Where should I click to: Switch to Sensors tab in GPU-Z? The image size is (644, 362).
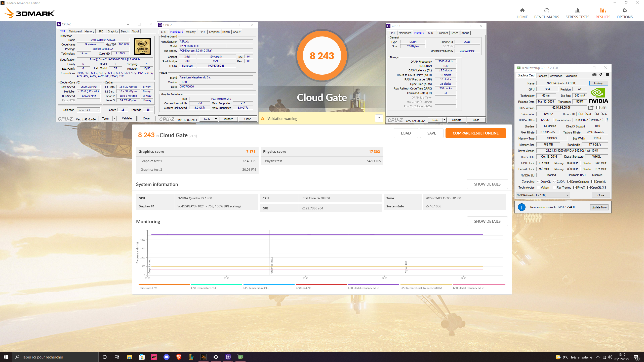542,76
